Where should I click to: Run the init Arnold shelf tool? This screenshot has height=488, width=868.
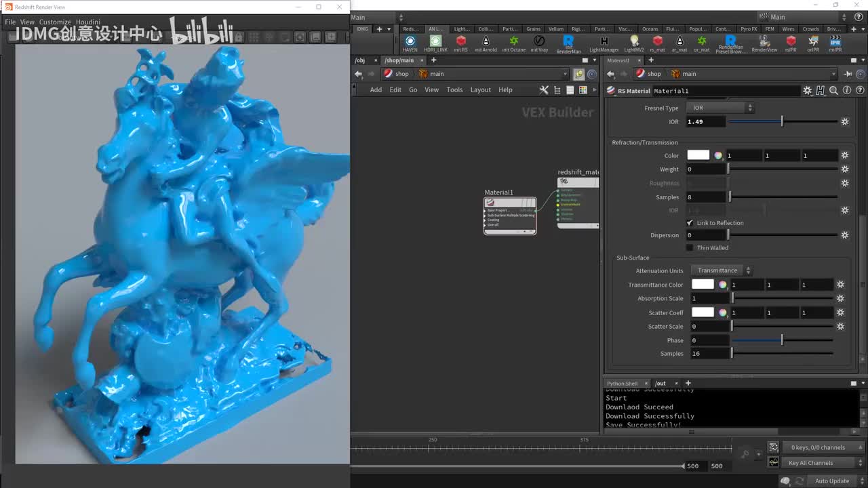486,44
